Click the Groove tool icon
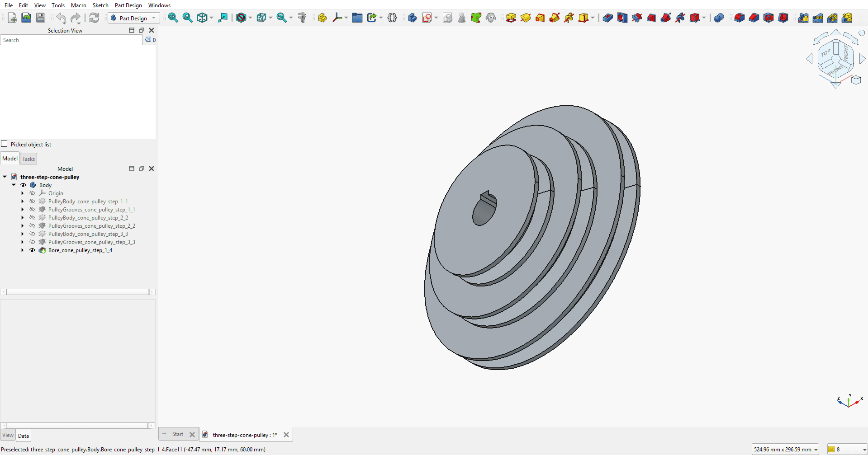The image size is (868, 455). tap(636, 18)
